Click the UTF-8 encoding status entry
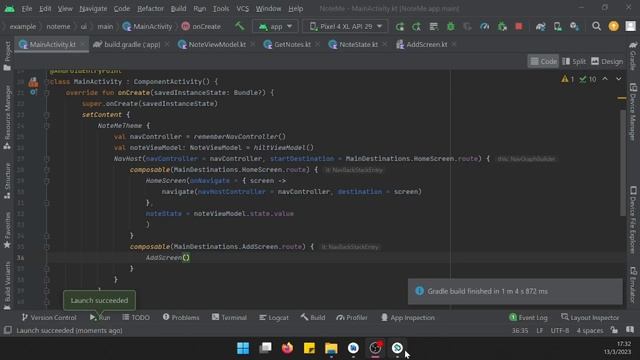 (560, 331)
